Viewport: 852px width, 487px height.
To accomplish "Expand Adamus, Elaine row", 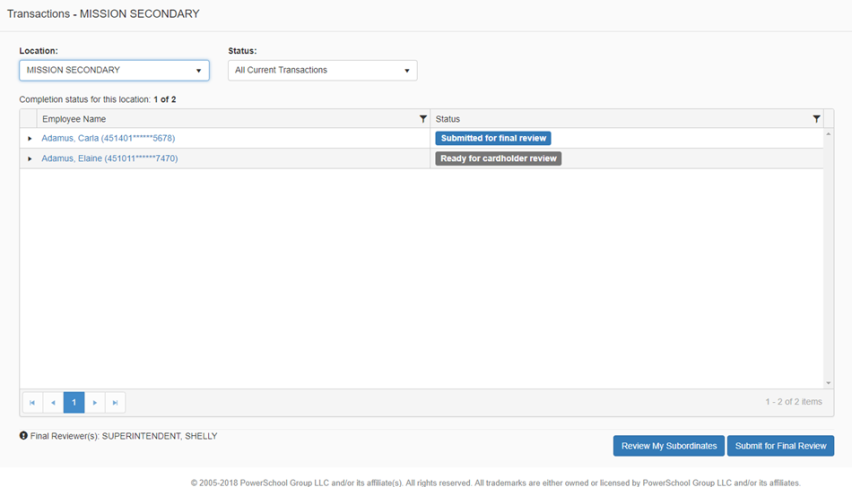I will coord(30,159).
